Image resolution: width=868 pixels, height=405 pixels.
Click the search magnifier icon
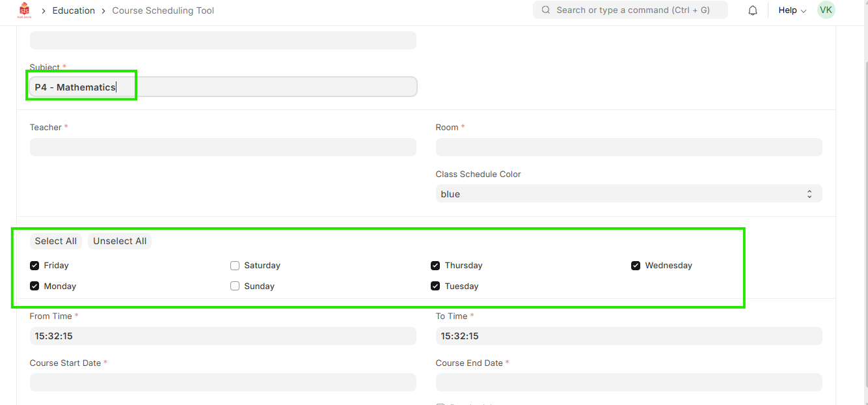coord(545,10)
